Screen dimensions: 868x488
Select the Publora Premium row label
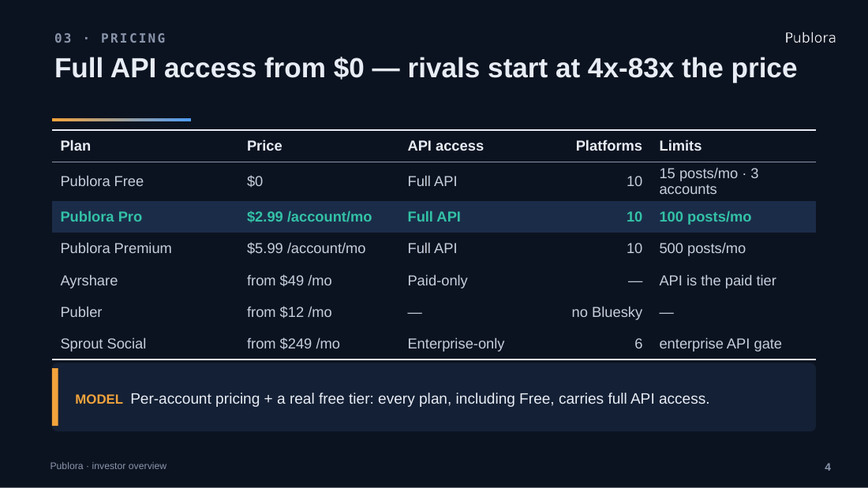pyautogui.click(x=116, y=248)
